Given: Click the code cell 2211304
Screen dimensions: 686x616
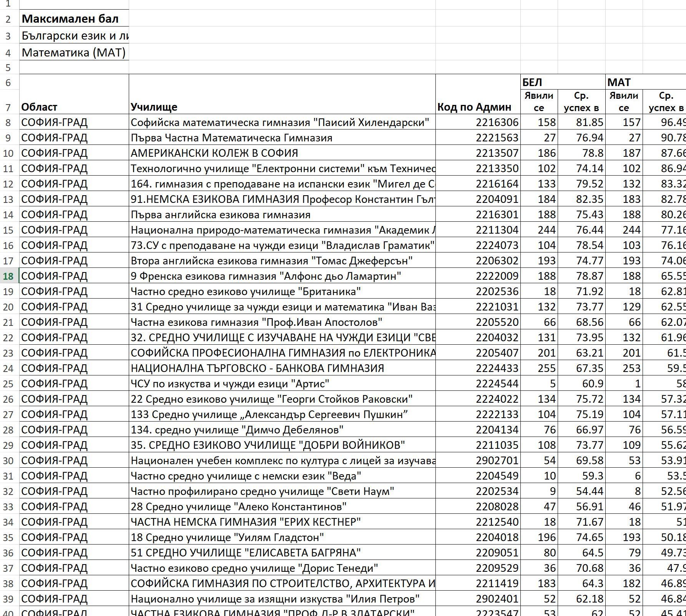Looking at the screenshot, I should pyautogui.click(x=478, y=230).
